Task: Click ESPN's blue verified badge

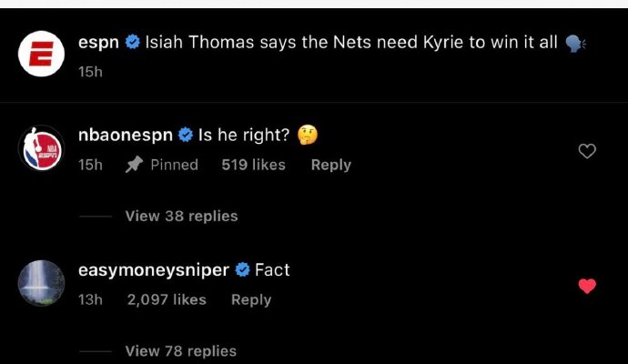Action: click(133, 43)
